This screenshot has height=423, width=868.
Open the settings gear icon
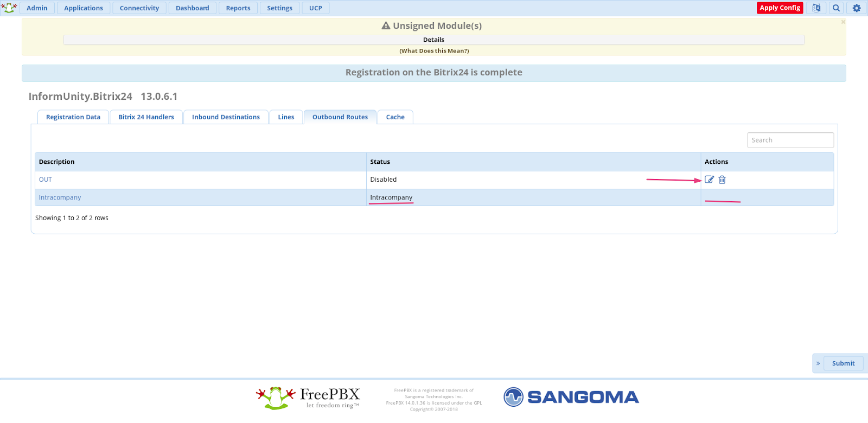tap(857, 8)
